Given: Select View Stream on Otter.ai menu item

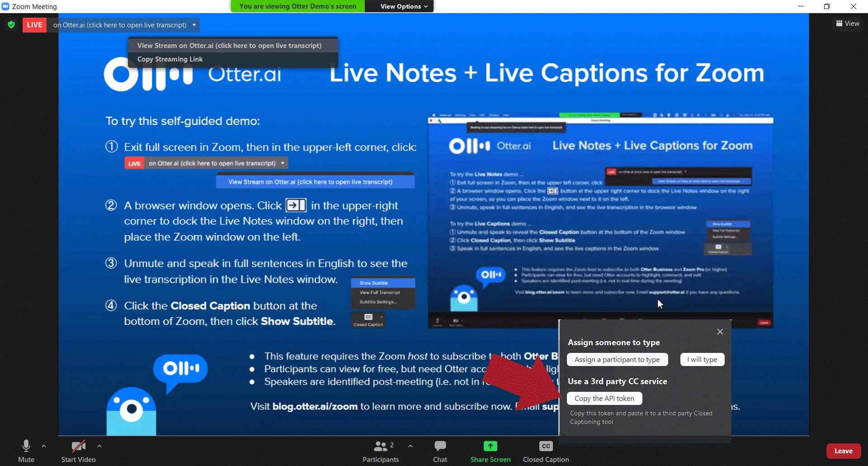Looking at the screenshot, I should [x=229, y=46].
